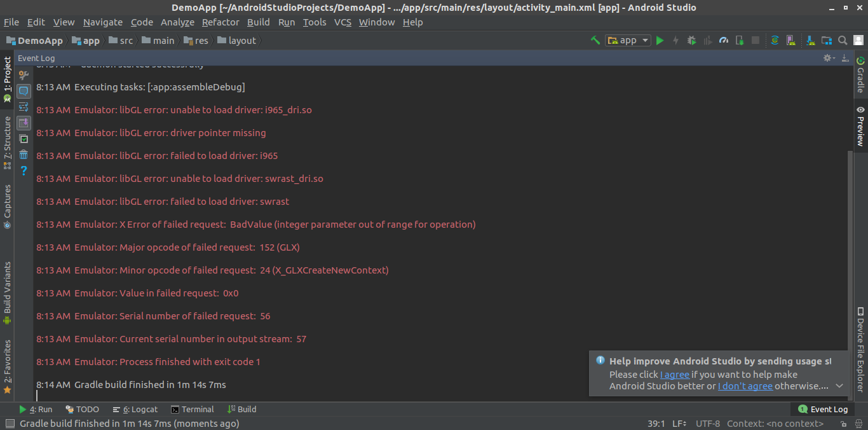
Task: Click the Sync Project with Gradle icon
Action: (775, 41)
